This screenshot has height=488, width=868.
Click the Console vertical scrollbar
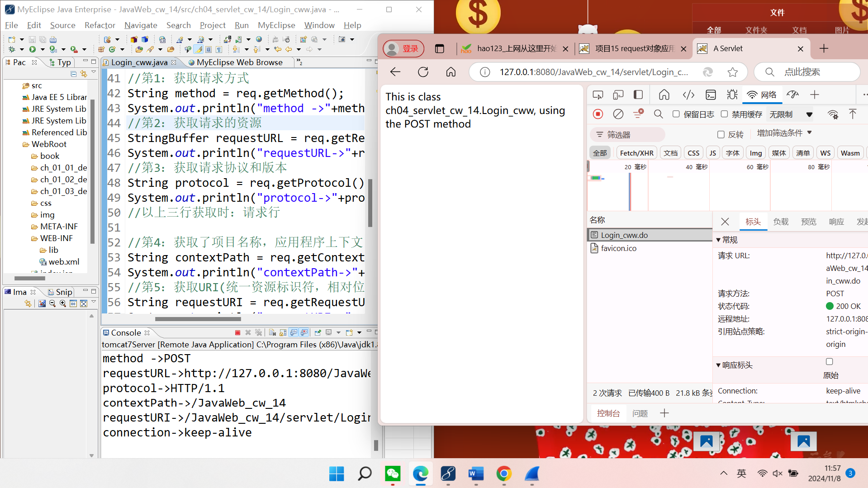pos(376,445)
